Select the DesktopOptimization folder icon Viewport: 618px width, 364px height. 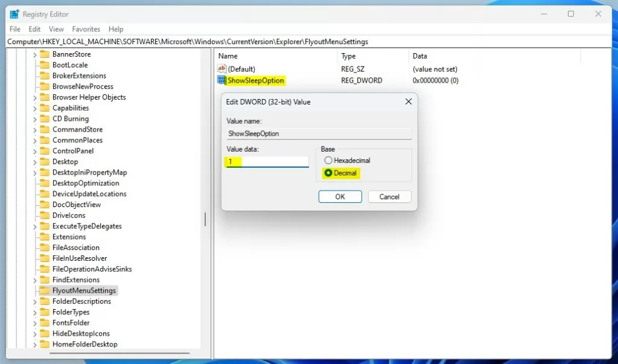coord(45,183)
